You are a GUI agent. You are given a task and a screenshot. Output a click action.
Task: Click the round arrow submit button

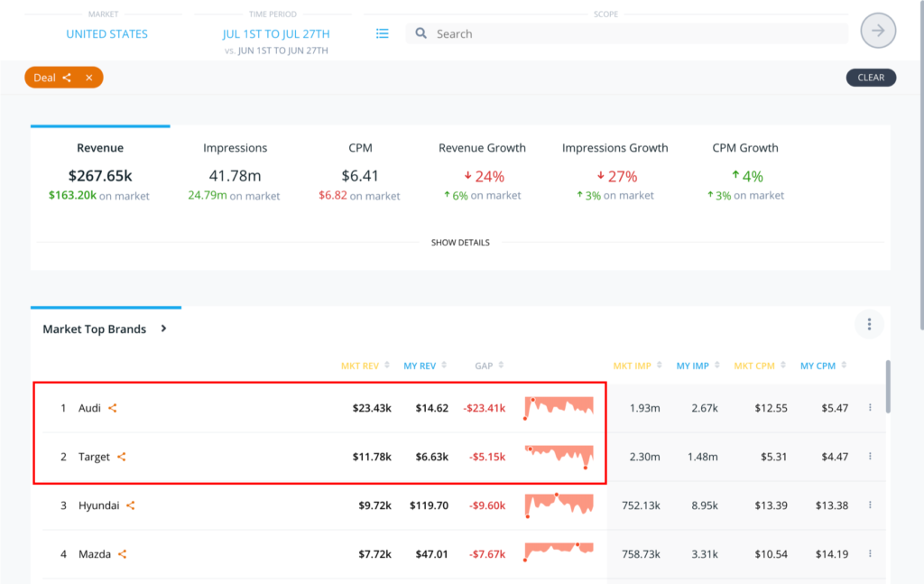tap(878, 31)
